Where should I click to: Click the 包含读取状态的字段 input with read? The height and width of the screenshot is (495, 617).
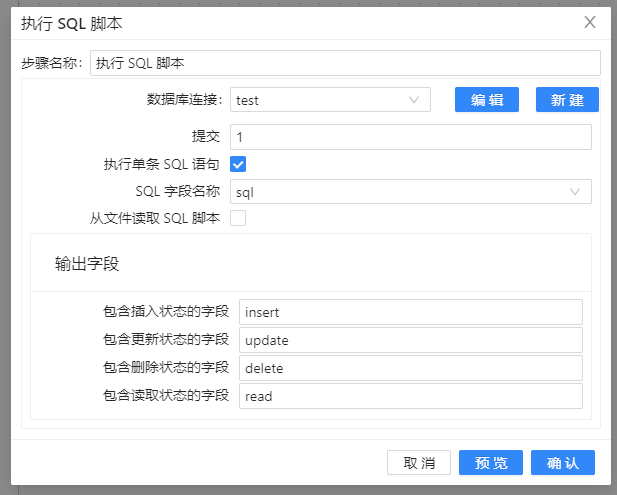[410, 396]
